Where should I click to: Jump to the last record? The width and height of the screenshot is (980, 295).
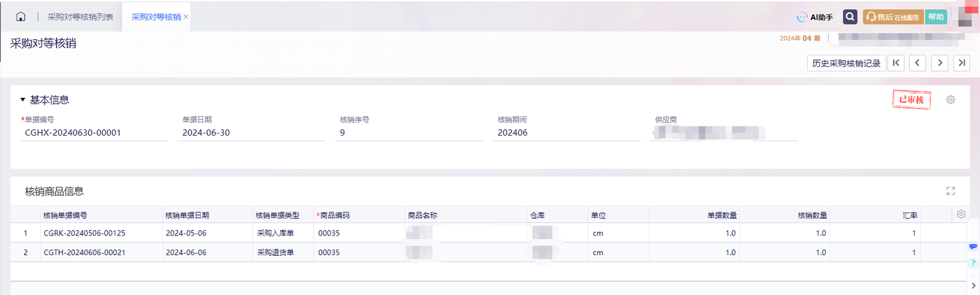962,63
